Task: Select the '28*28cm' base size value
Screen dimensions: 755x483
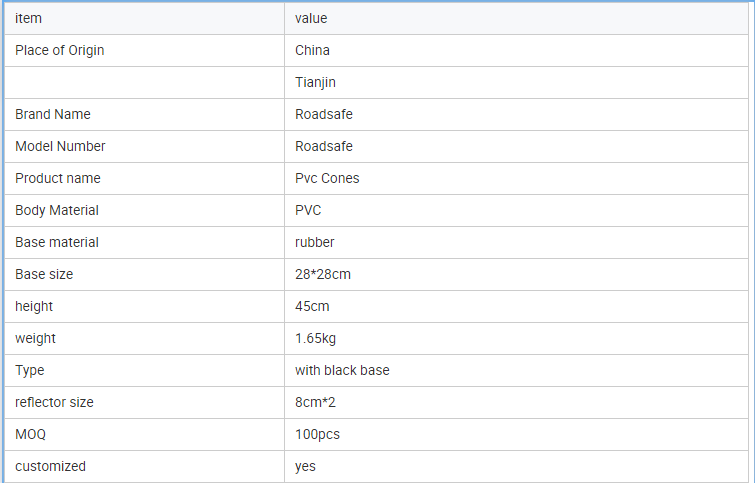Action: pos(323,274)
